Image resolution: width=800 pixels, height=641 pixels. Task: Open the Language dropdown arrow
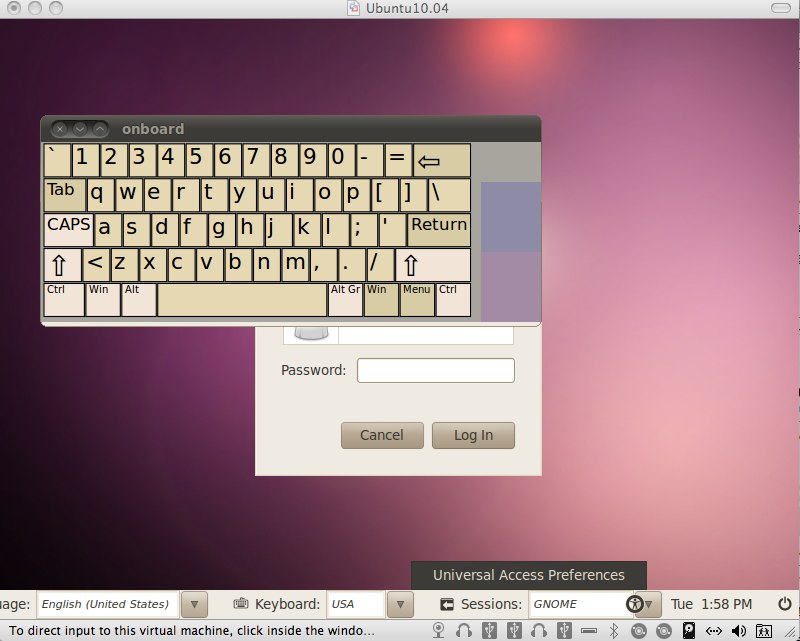coord(194,604)
